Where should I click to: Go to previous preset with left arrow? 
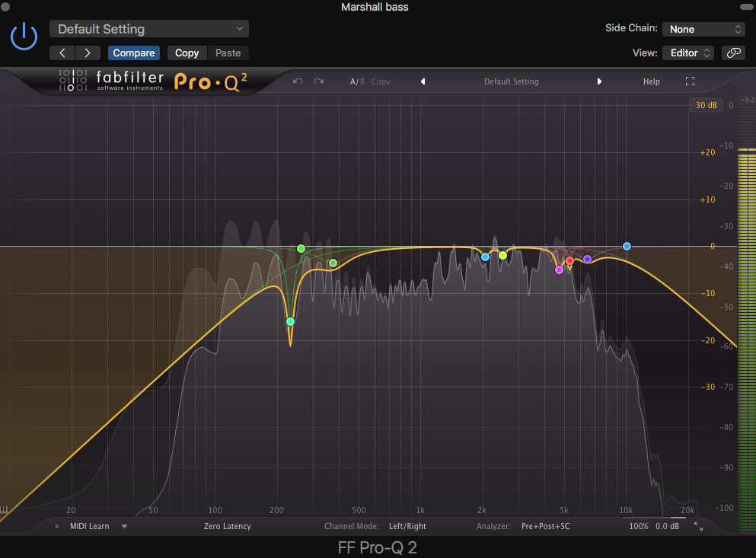[62, 53]
